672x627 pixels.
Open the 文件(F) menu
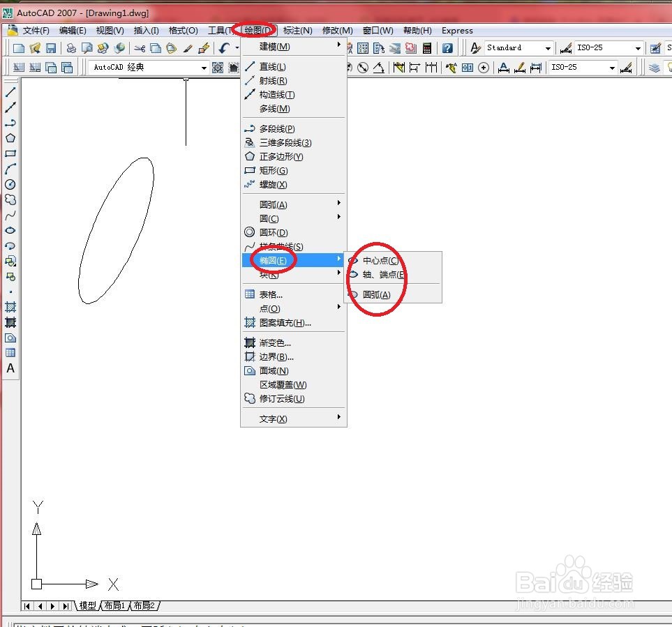[x=36, y=31]
